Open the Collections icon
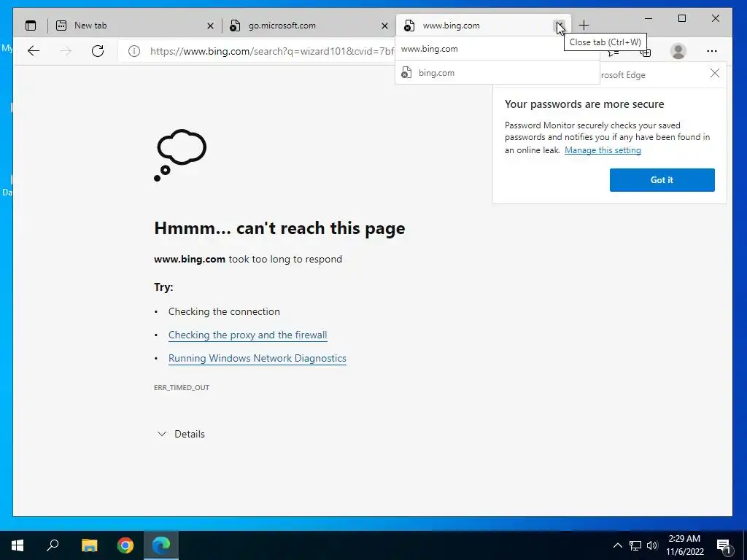 coord(646,52)
